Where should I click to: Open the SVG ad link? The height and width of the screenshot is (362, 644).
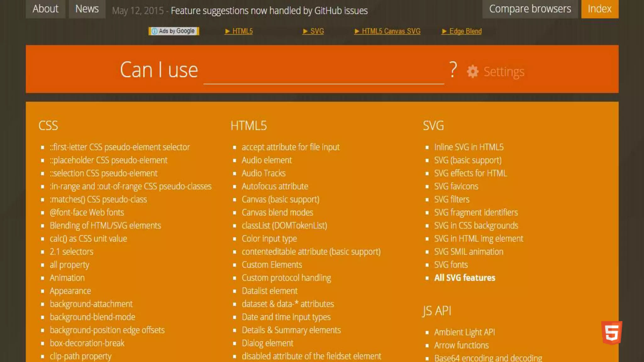click(317, 31)
